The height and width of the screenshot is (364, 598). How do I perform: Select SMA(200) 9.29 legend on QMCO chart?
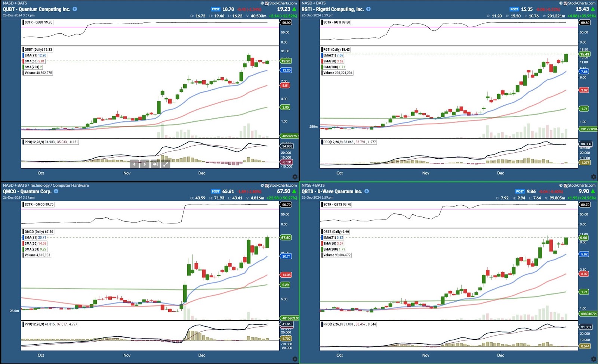click(x=36, y=249)
